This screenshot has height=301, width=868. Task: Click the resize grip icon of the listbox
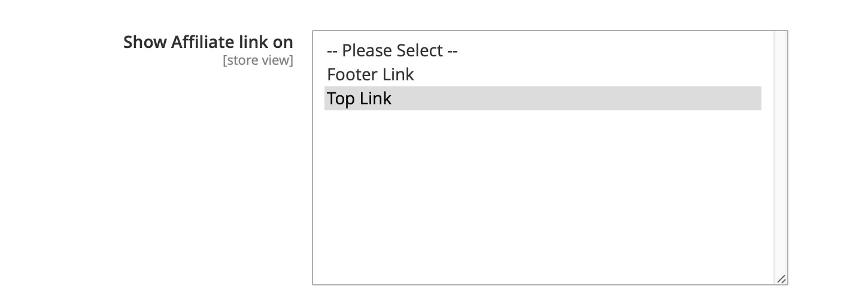tap(781, 279)
